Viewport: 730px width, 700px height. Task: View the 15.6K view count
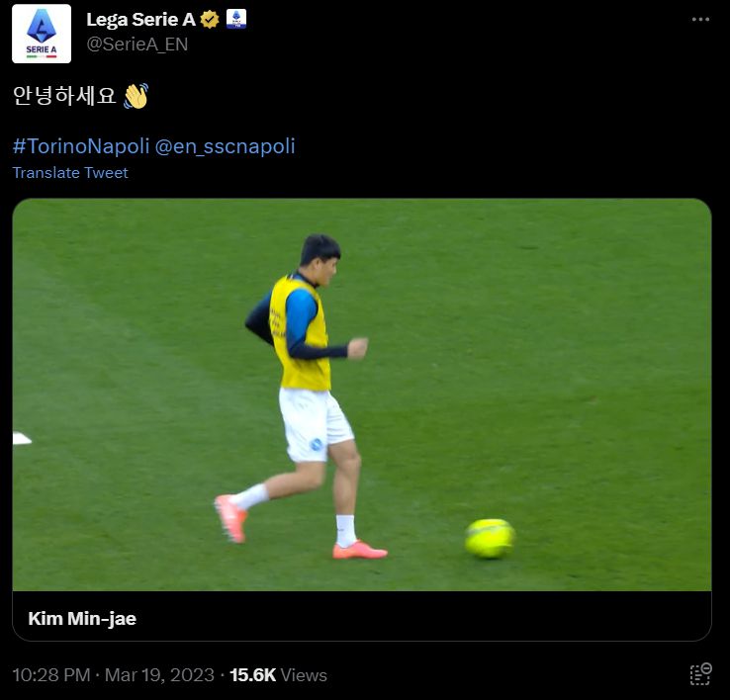[x=252, y=675]
